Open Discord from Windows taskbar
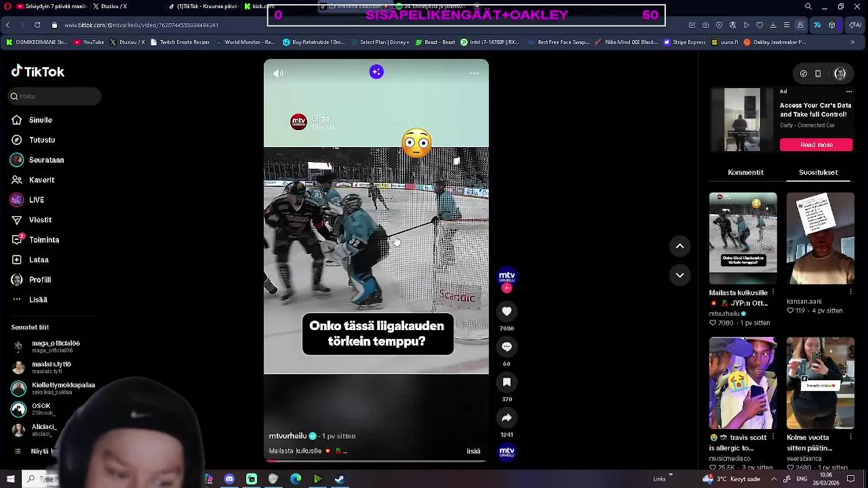This screenshot has width=868, height=488. coord(229,479)
